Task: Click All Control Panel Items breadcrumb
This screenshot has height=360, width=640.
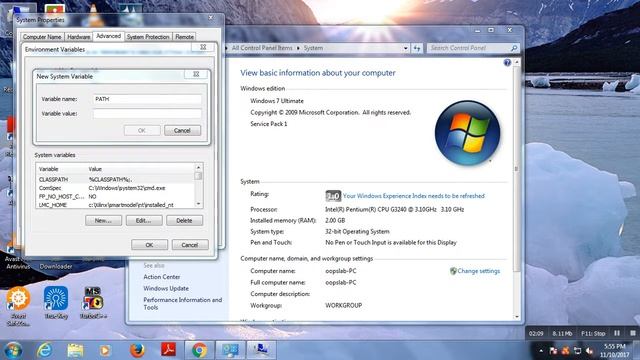Action: [262, 48]
